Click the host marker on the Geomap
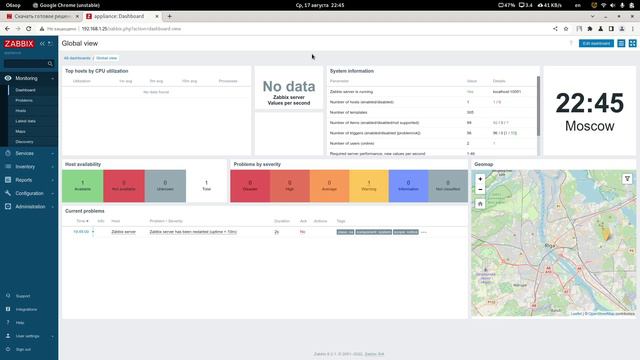640x360 pixels. 606,233
